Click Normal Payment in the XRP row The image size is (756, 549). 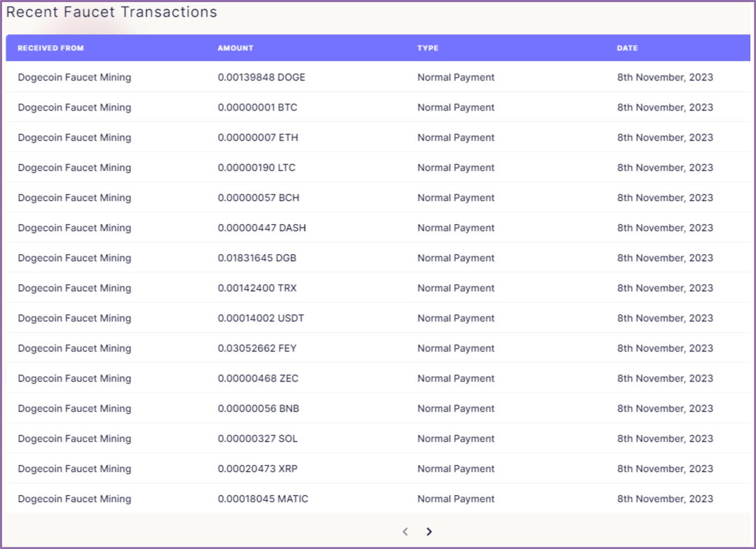[455, 469]
